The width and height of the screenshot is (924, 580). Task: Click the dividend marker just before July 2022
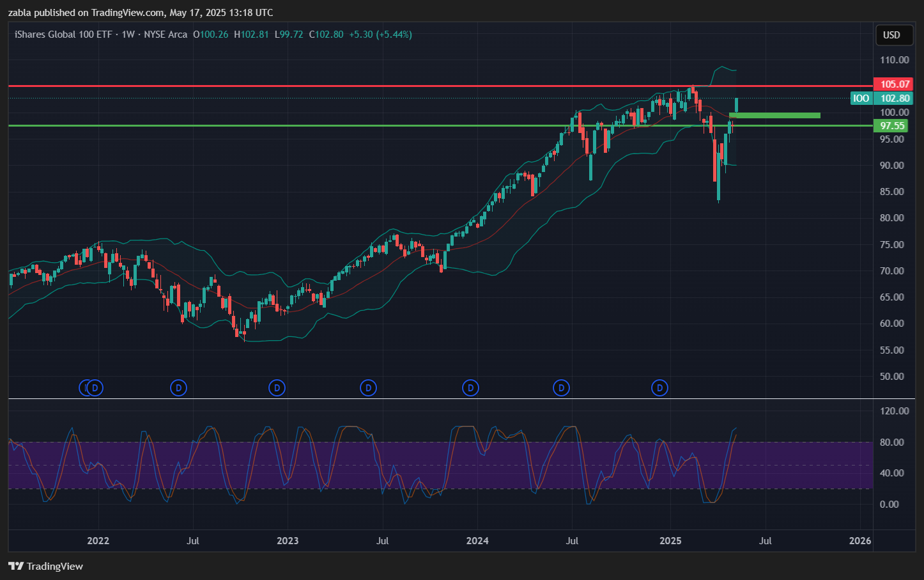(x=178, y=388)
